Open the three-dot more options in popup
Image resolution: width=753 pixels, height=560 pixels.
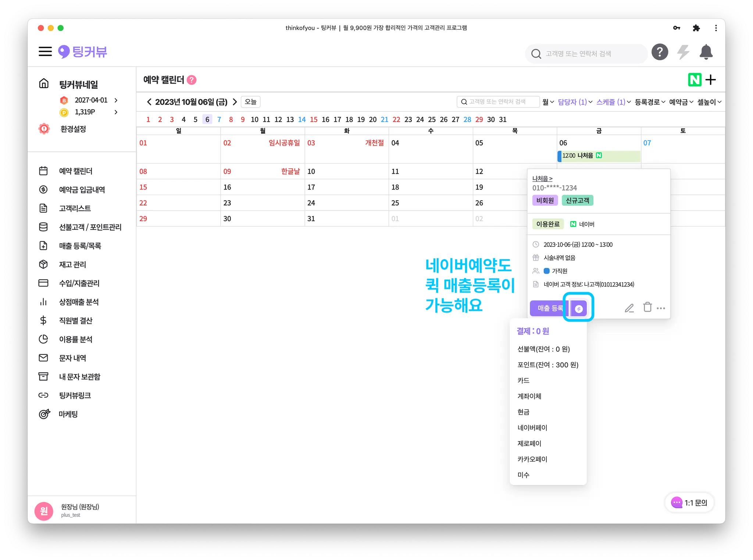[x=661, y=308]
